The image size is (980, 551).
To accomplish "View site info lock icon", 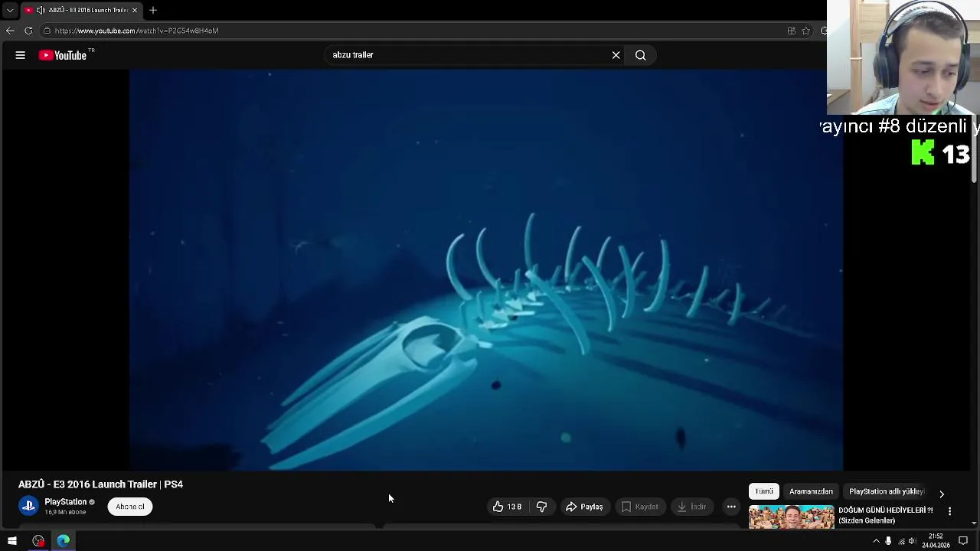I will (x=47, y=31).
